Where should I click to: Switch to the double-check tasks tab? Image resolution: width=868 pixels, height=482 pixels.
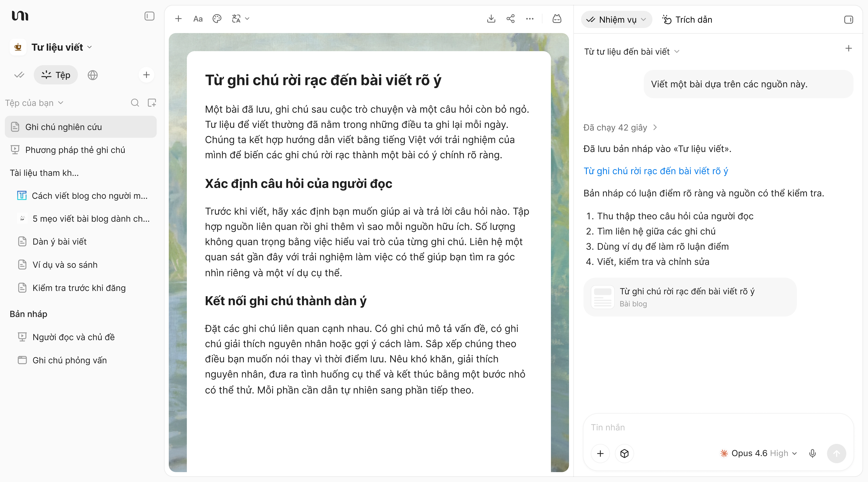click(x=19, y=75)
